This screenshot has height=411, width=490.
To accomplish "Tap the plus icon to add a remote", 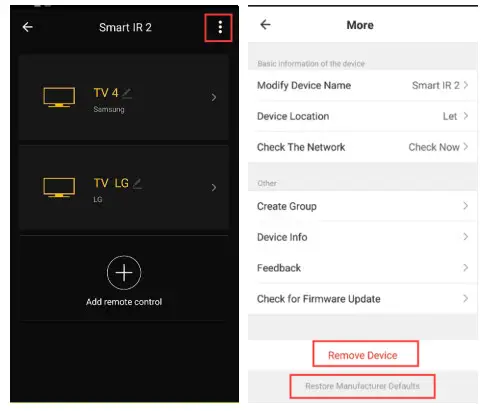I will (124, 273).
